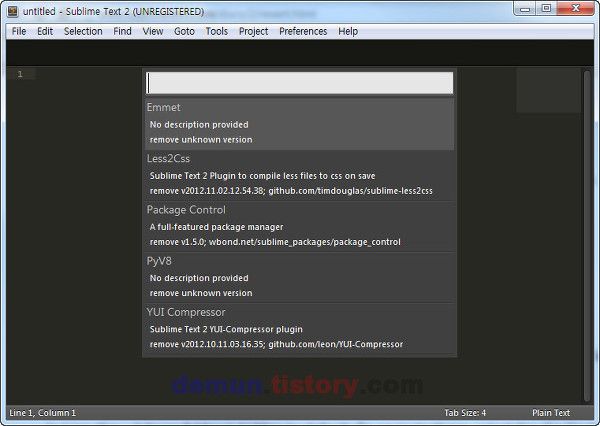Open the Goto menu
Image resolution: width=600 pixels, height=426 pixels.
click(x=184, y=31)
